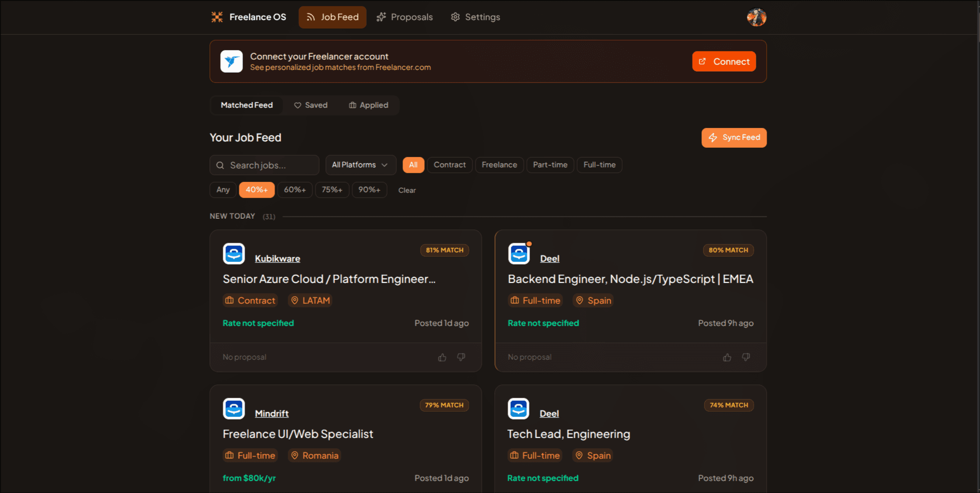The height and width of the screenshot is (493, 980).
Task: Select the 90%+ match filter
Action: [369, 190]
